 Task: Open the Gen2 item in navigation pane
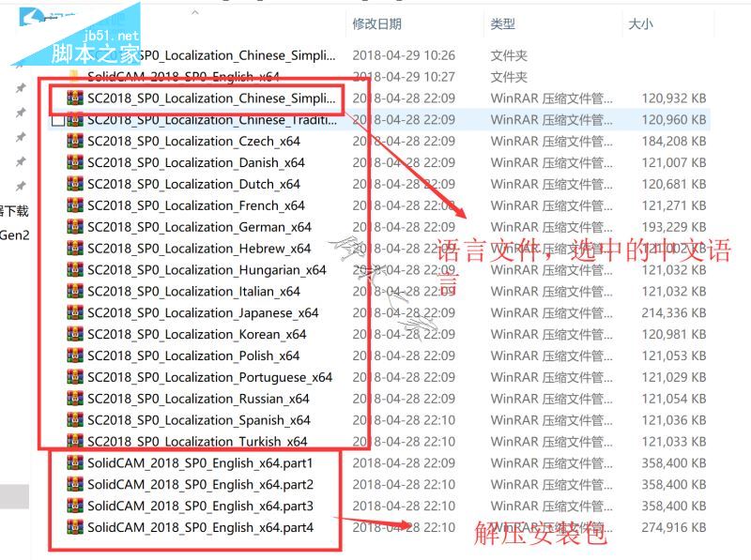(x=14, y=235)
